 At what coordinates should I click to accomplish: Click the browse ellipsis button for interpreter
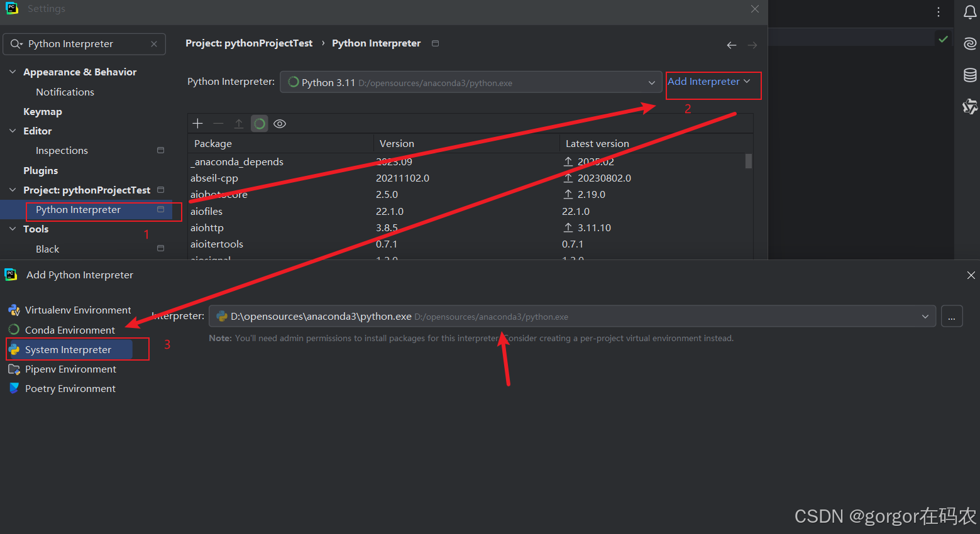coord(952,317)
